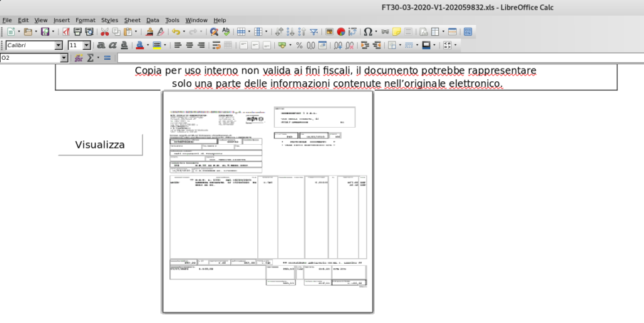Select the invoice preview image

pos(268,201)
